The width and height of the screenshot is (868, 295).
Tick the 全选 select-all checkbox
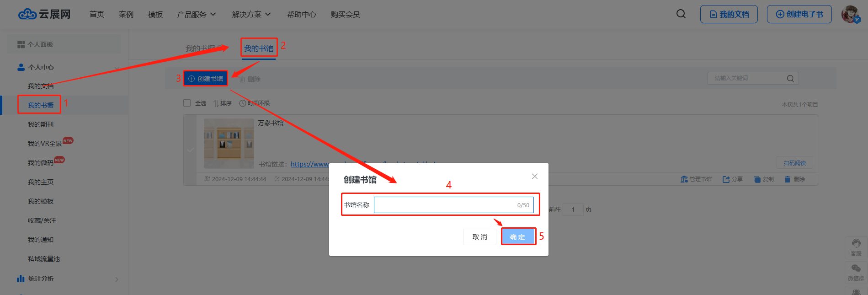point(187,103)
